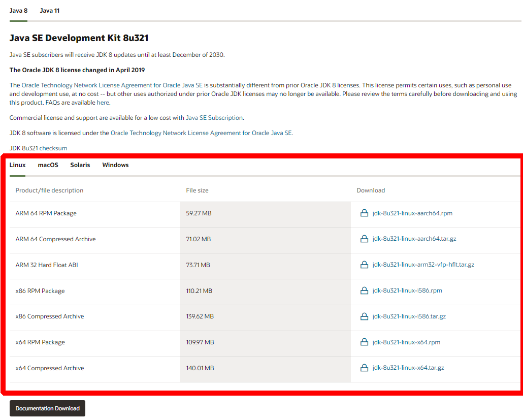This screenshot has height=420, width=523.
Task: Click lock icon beside jdk-8u321-linux-i586.rpm
Action: click(x=364, y=290)
